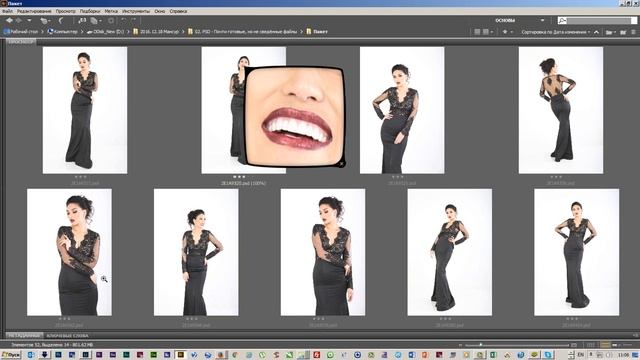The height and width of the screenshot is (360, 640).
Task: Click the smaller thumbnail size icon
Action: click(461, 345)
